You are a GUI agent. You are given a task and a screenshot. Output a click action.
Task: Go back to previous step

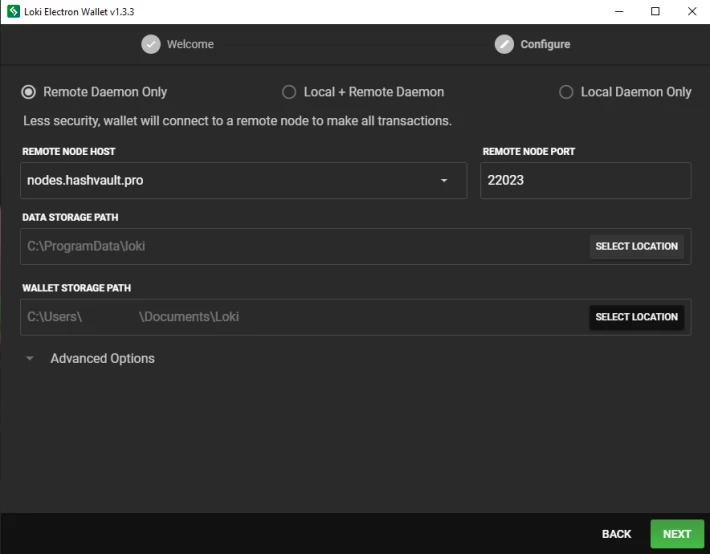(x=616, y=534)
